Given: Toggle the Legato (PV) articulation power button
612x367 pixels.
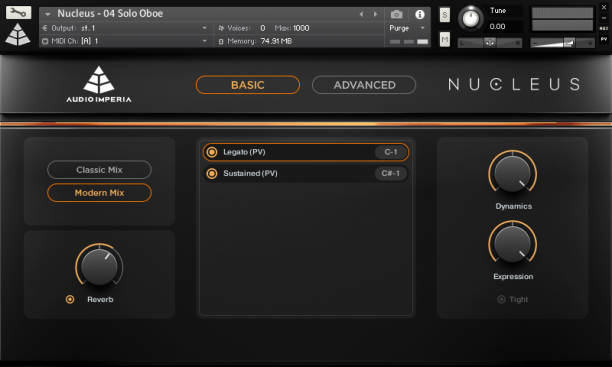Looking at the screenshot, I should click(212, 152).
